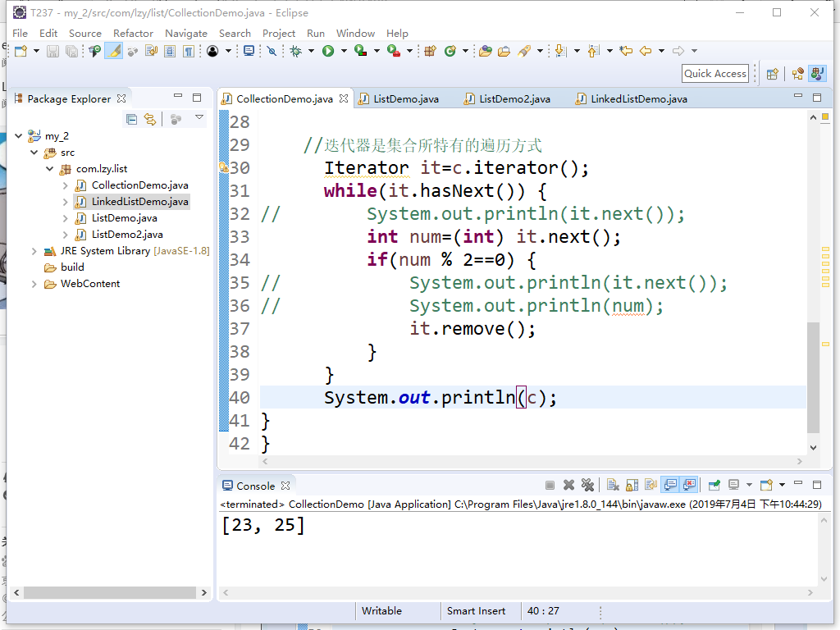
Task: Open the Run button dropdown arrow
Action: click(x=344, y=51)
